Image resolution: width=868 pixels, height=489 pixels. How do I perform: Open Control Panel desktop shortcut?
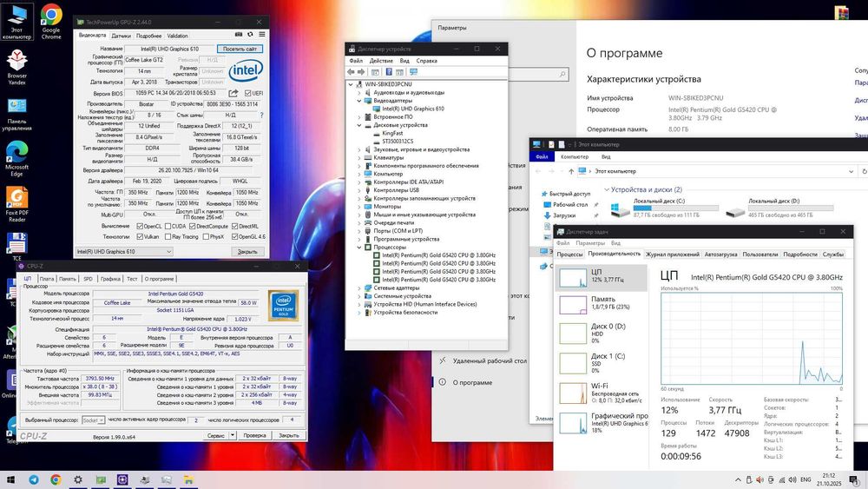(x=16, y=115)
